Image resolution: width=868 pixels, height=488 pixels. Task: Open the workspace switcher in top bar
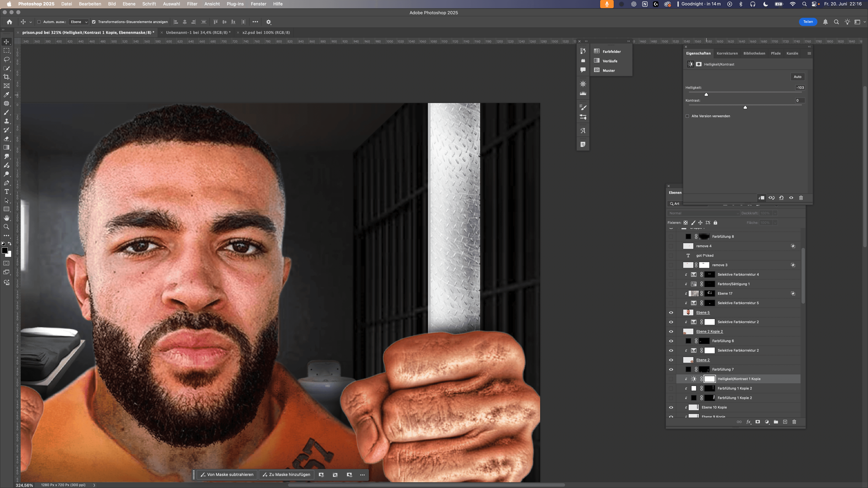pyautogui.click(x=857, y=22)
